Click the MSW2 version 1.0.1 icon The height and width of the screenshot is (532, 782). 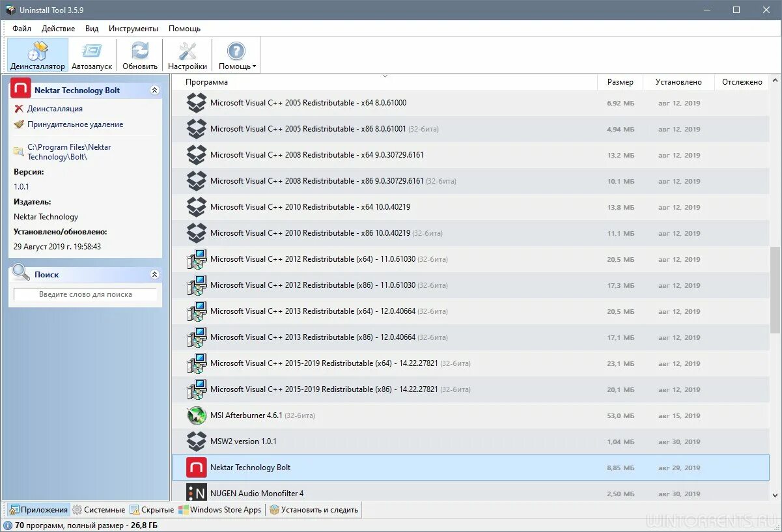(197, 441)
